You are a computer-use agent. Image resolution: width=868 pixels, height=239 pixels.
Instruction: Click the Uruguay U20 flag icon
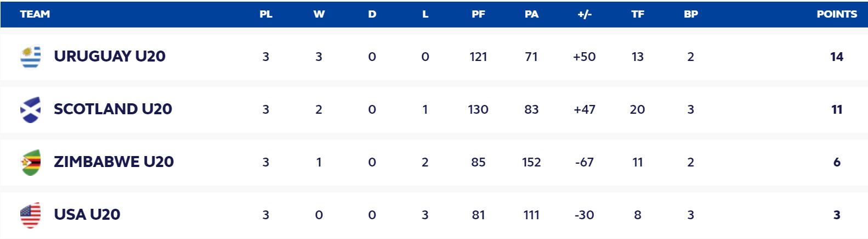coord(31,57)
